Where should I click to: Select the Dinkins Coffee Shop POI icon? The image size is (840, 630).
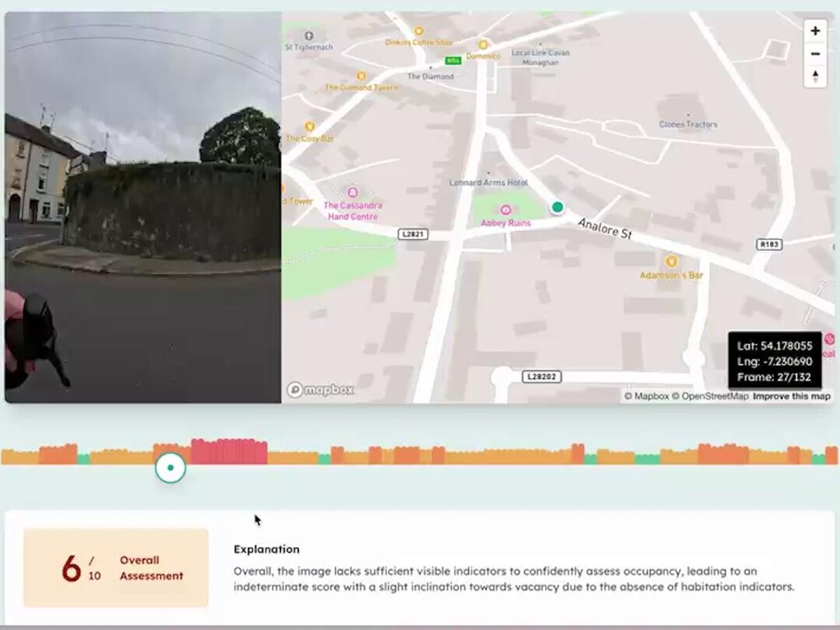pyautogui.click(x=419, y=31)
